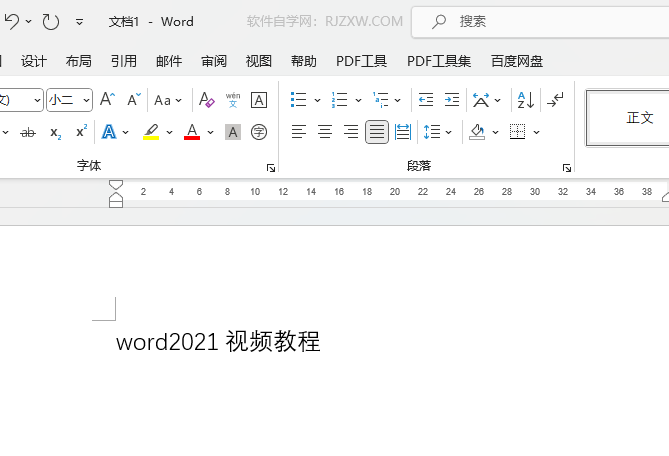
Task: Apply character border icon
Action: tap(259, 100)
